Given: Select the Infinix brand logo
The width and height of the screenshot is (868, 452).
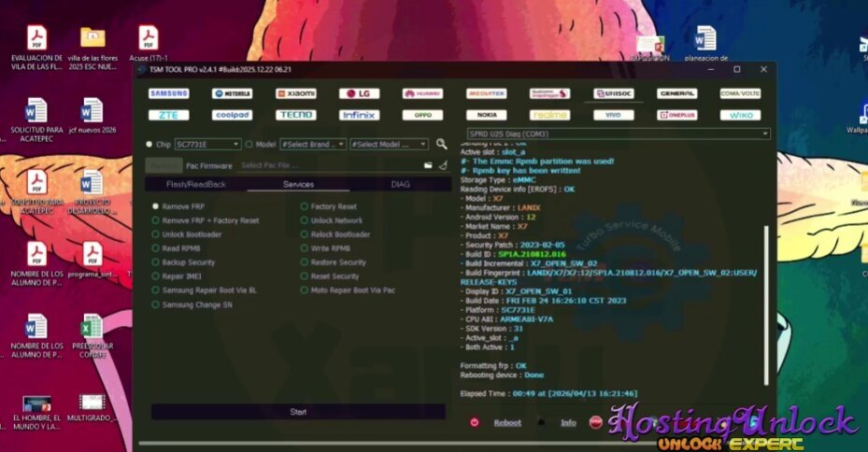Looking at the screenshot, I should 360,115.
